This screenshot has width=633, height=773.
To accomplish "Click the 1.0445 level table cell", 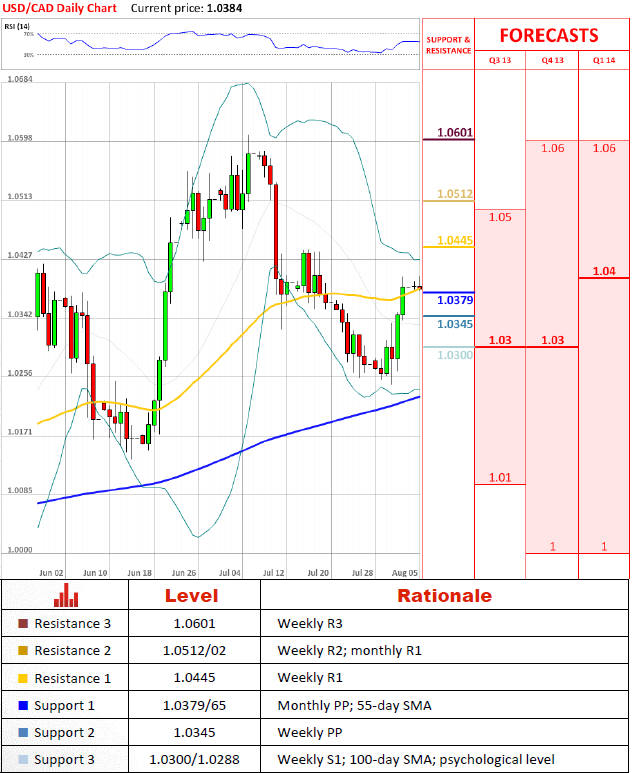I will coord(194,678).
